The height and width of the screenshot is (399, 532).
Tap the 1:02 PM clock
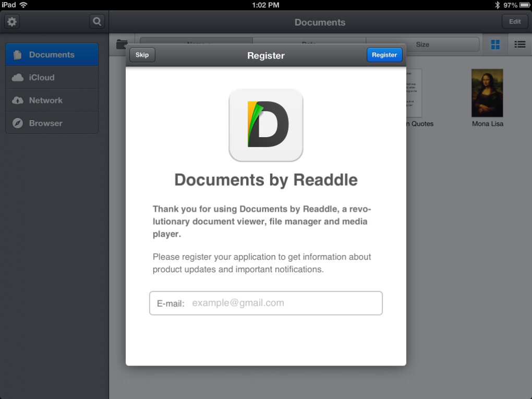click(265, 5)
